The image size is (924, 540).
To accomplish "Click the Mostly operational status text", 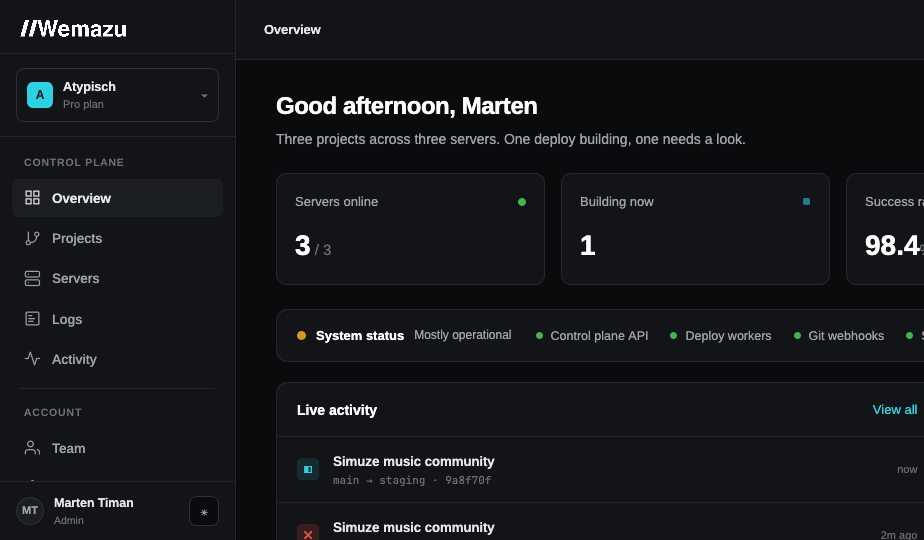I will 463,335.
